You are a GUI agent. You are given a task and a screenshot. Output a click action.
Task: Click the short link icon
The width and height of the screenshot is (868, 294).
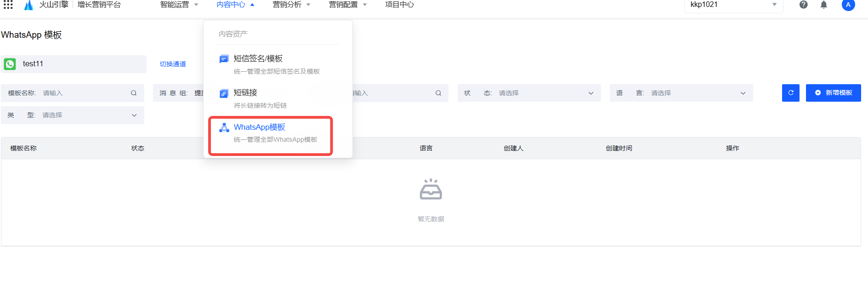pyautogui.click(x=224, y=93)
